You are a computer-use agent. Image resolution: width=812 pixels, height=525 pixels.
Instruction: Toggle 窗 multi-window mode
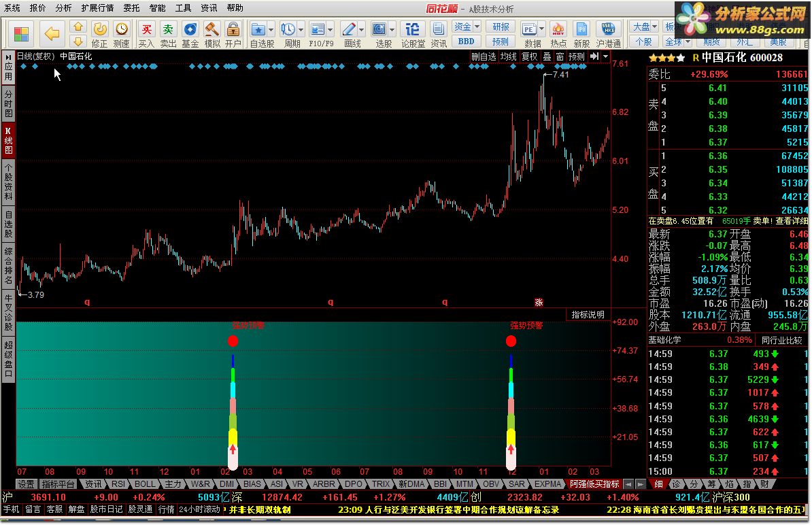pyautogui.click(x=560, y=56)
